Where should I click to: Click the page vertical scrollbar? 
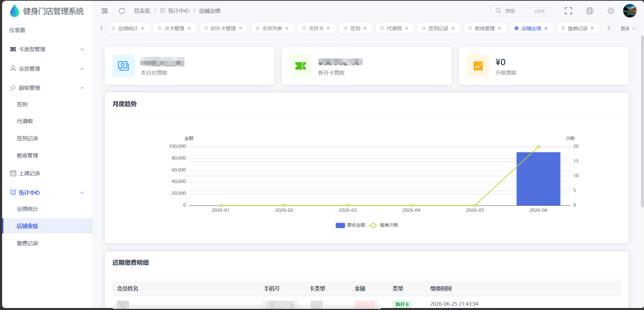coord(642,121)
